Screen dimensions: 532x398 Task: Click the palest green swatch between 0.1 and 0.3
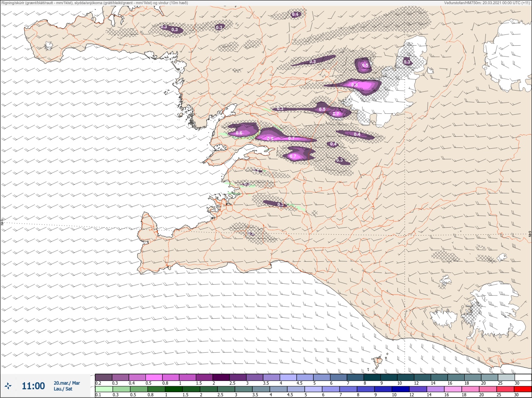(103, 389)
